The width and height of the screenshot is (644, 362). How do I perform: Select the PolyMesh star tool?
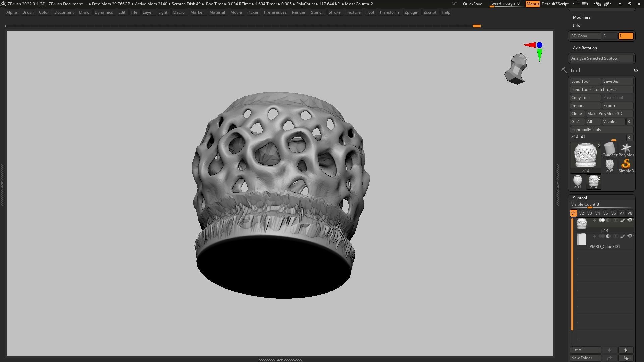click(x=626, y=149)
